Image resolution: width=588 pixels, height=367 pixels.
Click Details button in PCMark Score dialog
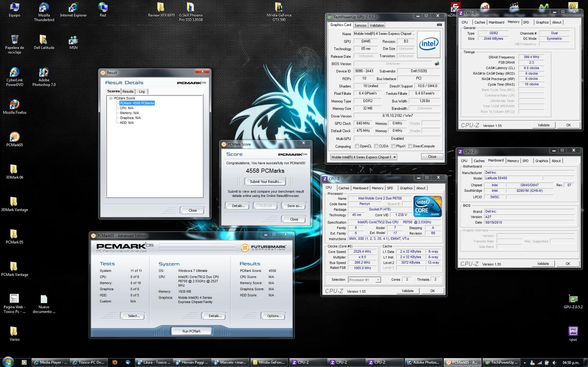click(238, 206)
